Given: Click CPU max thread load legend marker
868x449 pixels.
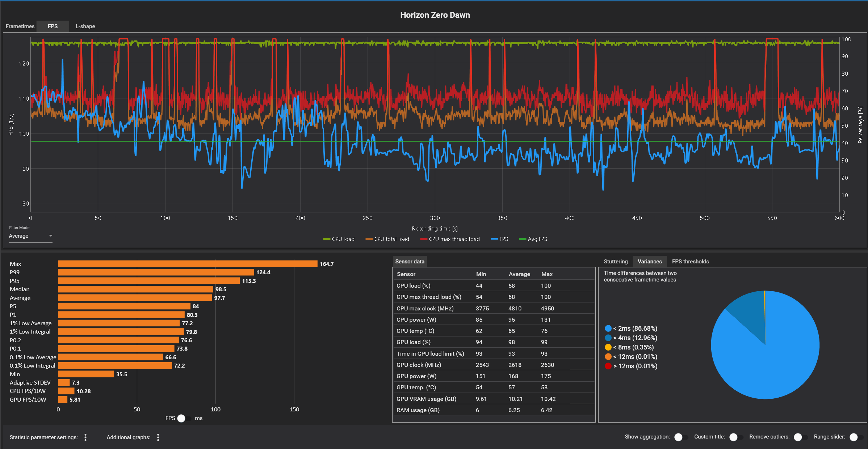Looking at the screenshot, I should (424, 239).
